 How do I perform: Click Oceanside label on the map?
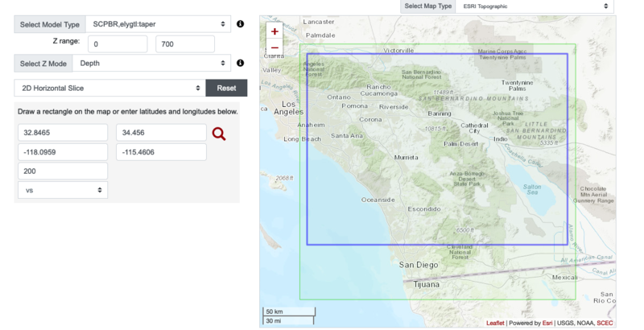[378, 200]
